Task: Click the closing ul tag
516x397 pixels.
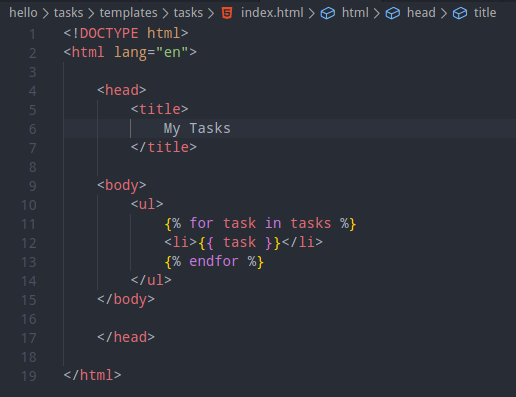Action: (151, 280)
